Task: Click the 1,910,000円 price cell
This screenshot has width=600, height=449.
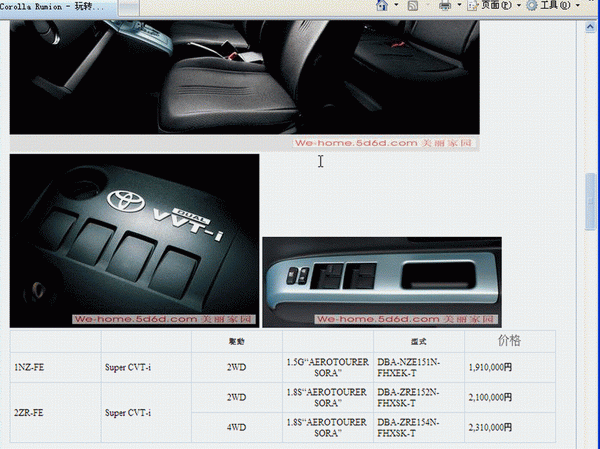Action: [x=510, y=367]
